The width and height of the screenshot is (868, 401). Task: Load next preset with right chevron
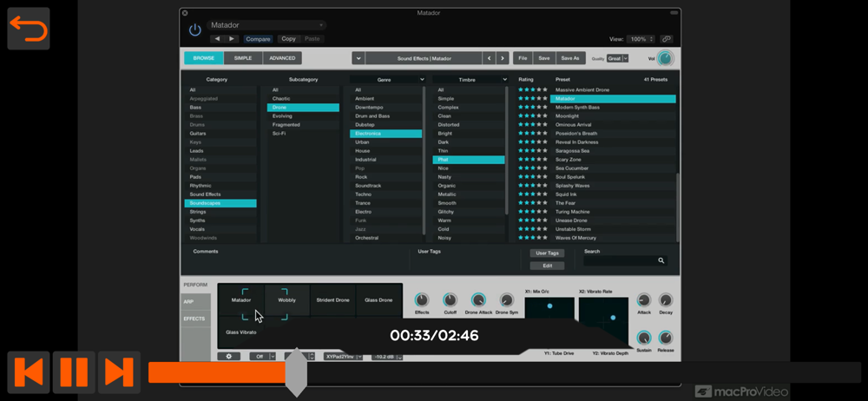(503, 58)
